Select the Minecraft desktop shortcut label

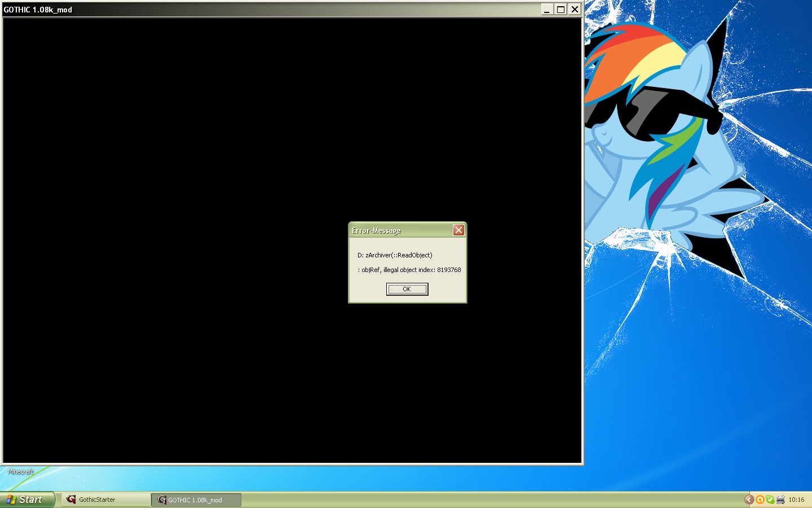(x=21, y=471)
